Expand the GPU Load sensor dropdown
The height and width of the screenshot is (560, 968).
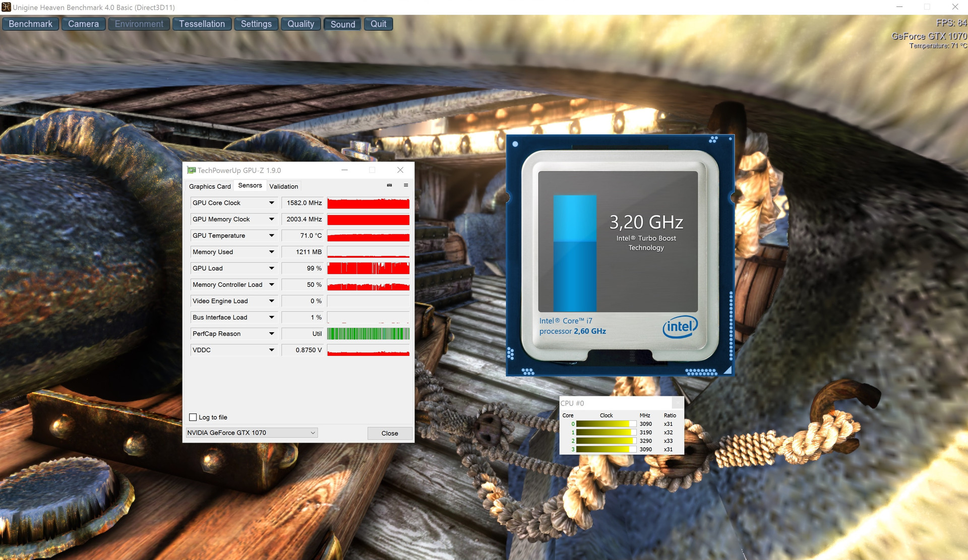pos(272,269)
